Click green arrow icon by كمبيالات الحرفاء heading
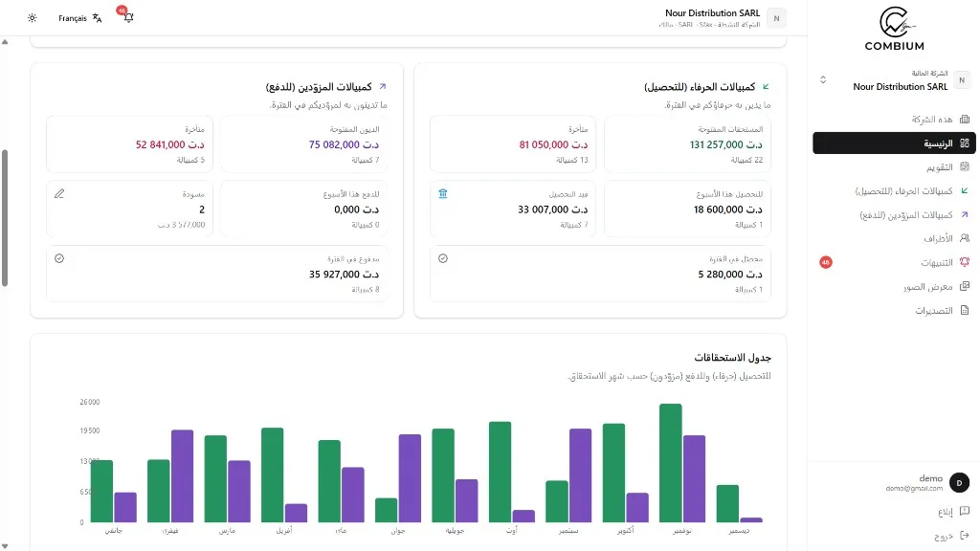The height and width of the screenshot is (551, 980). point(767,86)
